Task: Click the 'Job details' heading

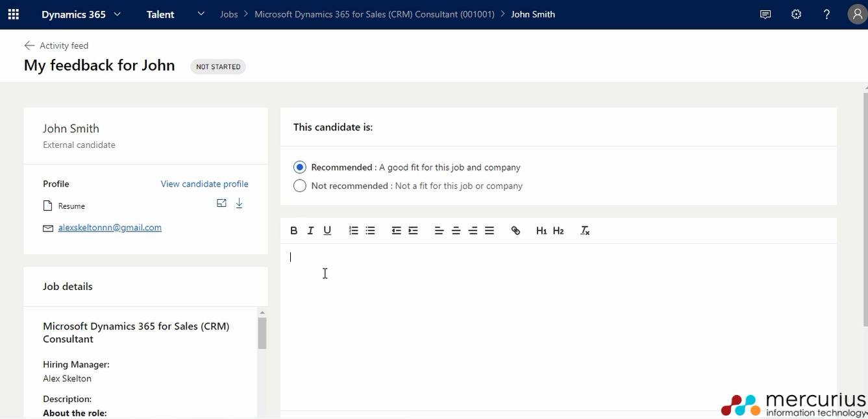Action: pos(68,287)
